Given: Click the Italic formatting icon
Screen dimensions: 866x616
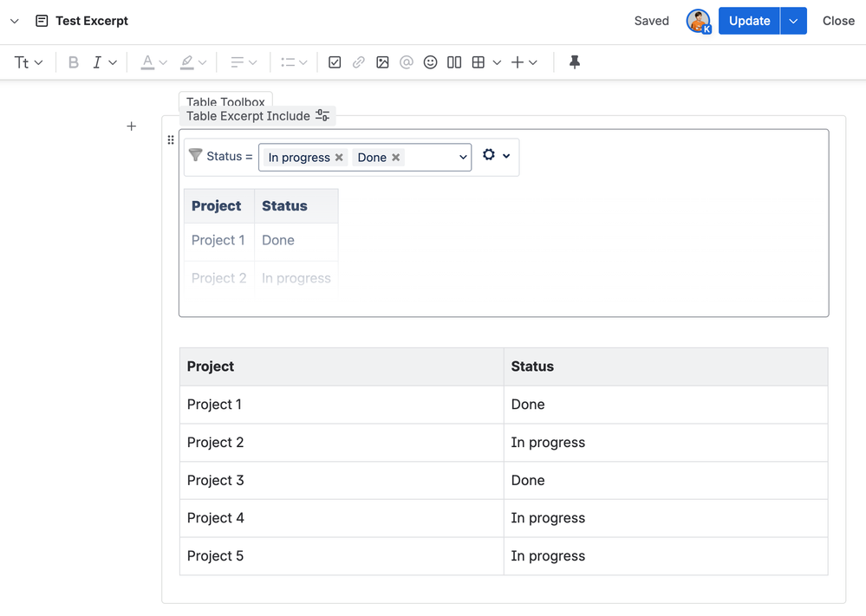Looking at the screenshot, I should (x=97, y=62).
